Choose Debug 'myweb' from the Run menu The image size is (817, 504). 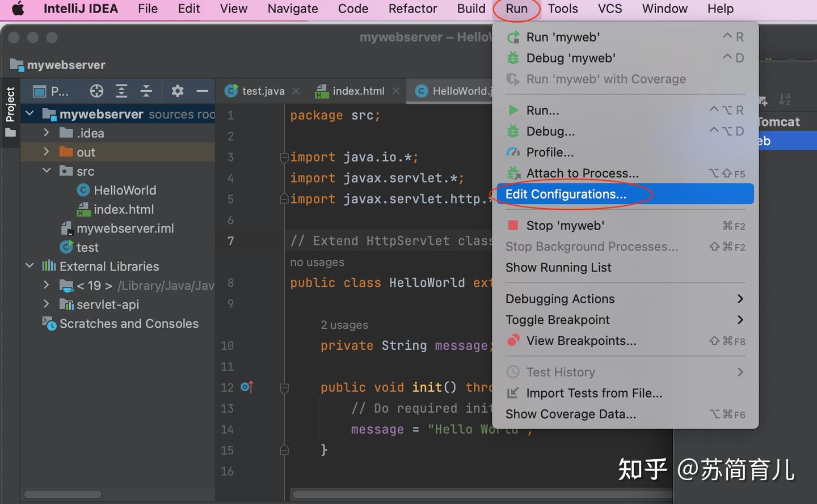(x=571, y=58)
